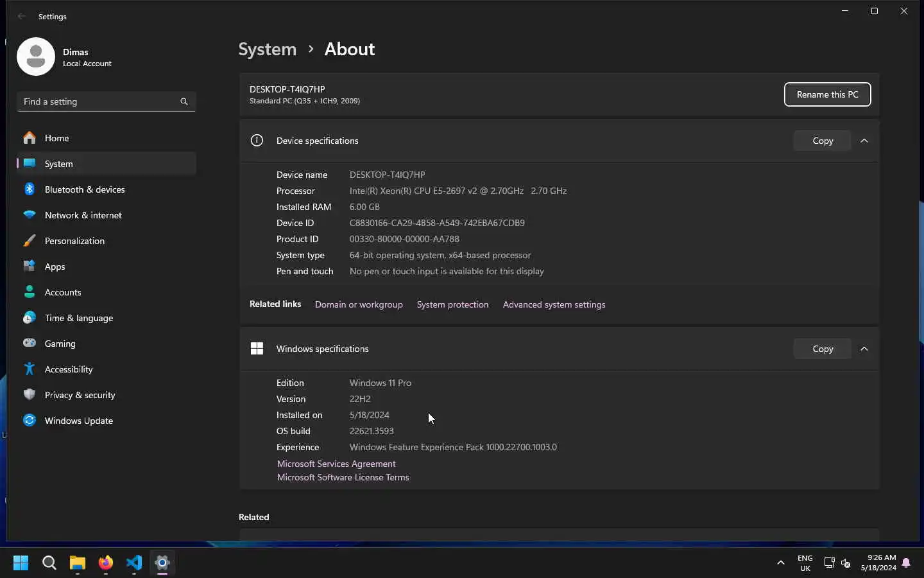
Task: Click the Gaming controller icon
Action: 30,343
